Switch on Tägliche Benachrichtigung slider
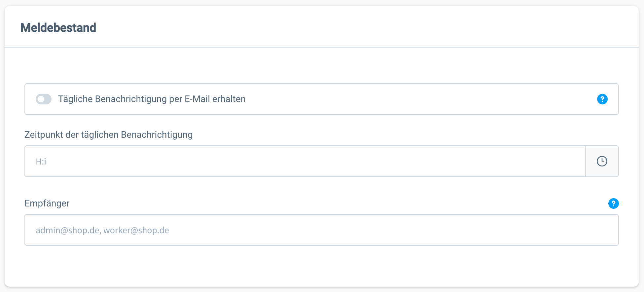The width and height of the screenshot is (644, 292). coord(44,99)
